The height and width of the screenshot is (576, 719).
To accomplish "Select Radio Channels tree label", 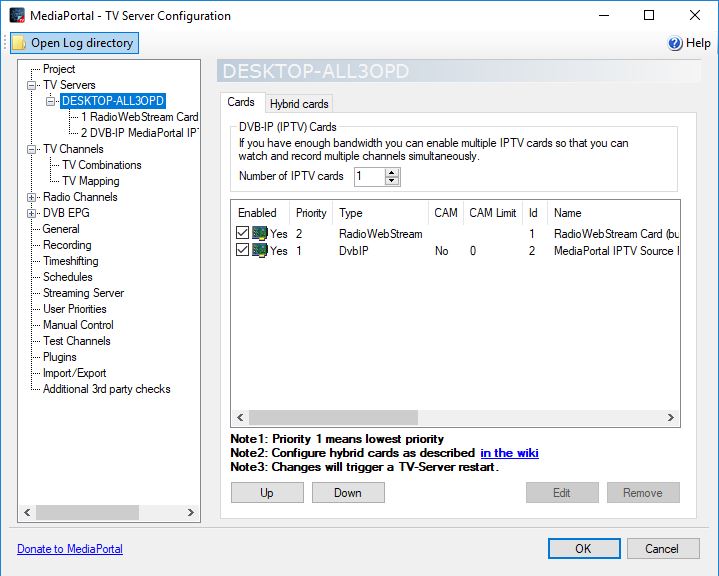I will pyautogui.click(x=80, y=197).
